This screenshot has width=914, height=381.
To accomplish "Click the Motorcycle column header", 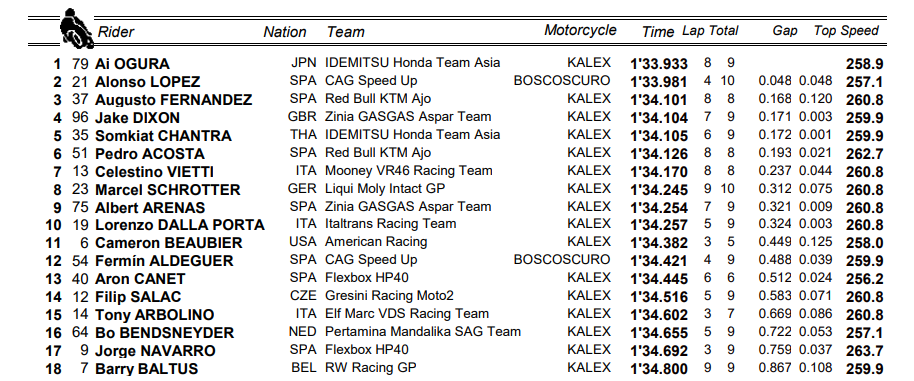I will [580, 30].
